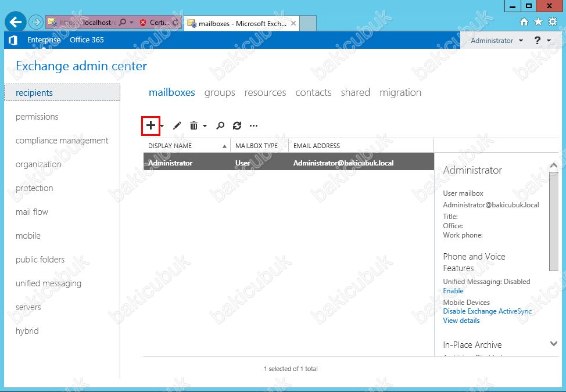
Task: Open the More options ellipsis menu
Action: [x=254, y=125]
